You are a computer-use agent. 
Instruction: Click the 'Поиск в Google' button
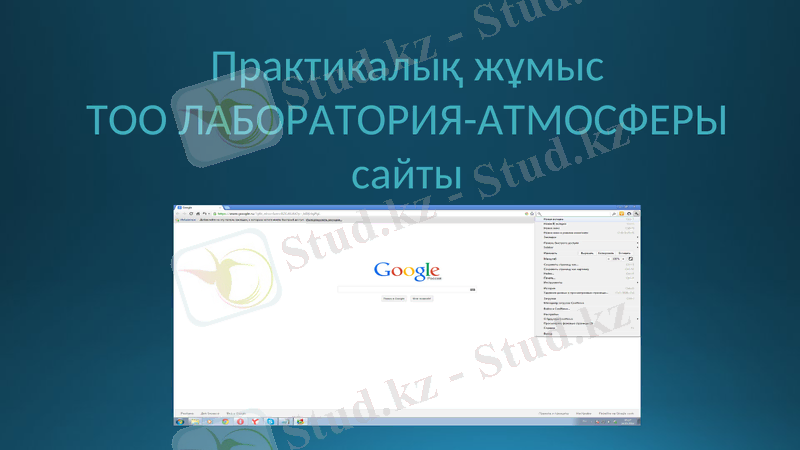(394, 298)
